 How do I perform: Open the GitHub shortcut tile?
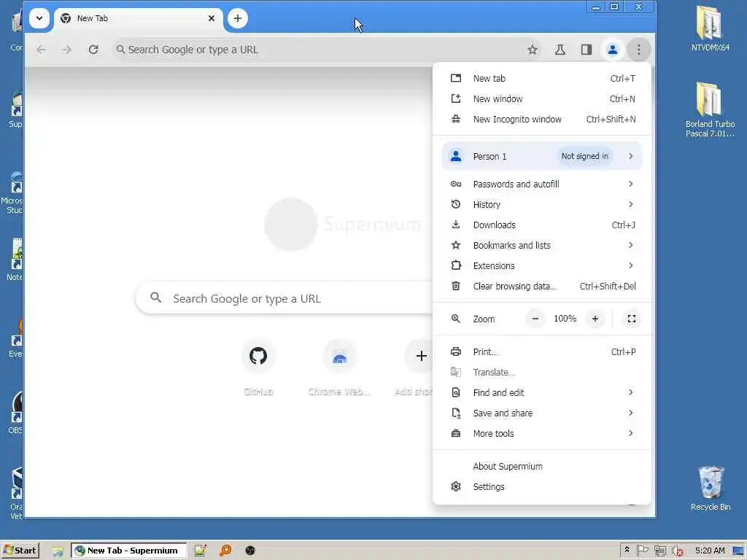point(258,367)
